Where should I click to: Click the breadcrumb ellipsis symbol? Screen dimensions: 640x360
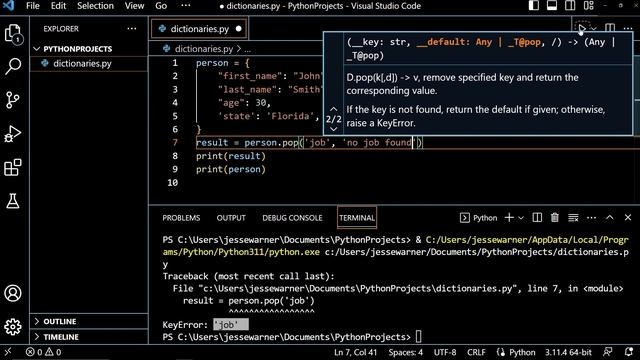(x=247, y=49)
